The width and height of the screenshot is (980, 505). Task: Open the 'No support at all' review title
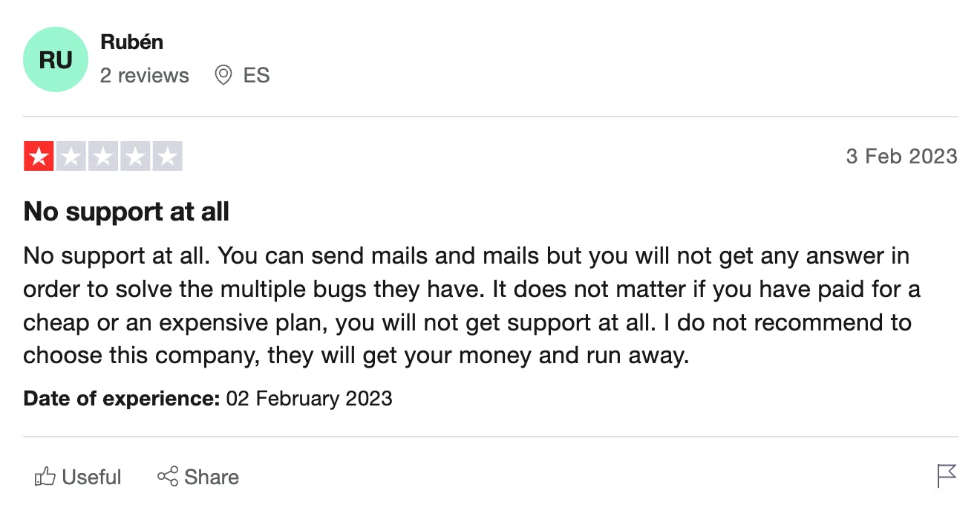click(126, 212)
